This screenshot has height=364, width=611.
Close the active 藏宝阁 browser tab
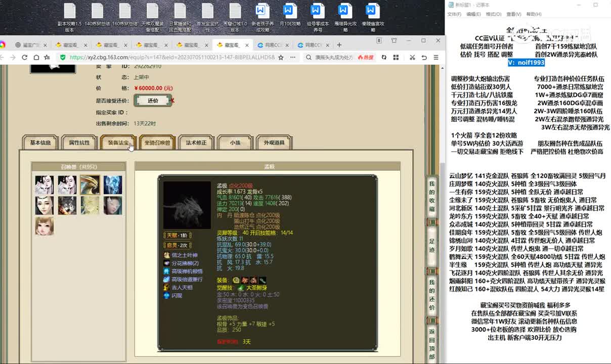click(x=246, y=45)
